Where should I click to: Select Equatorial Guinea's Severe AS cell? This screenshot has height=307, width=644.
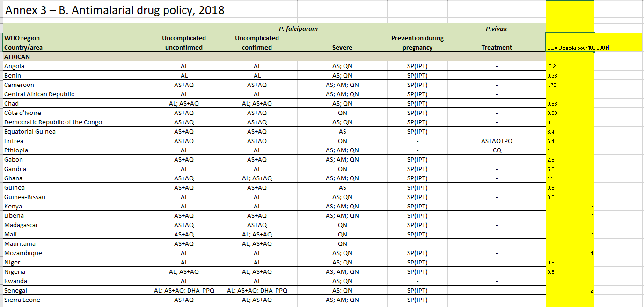pyautogui.click(x=342, y=131)
